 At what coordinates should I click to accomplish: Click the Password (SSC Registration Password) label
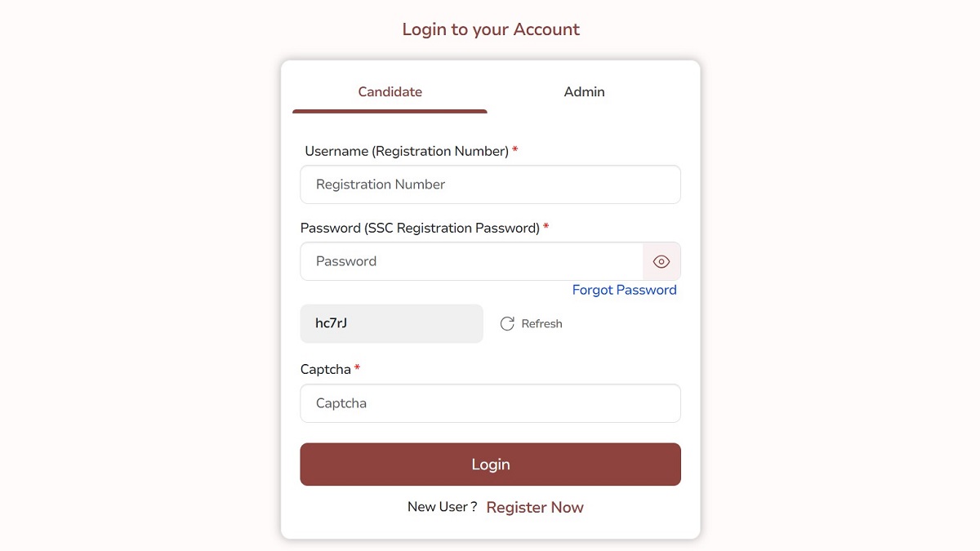click(420, 228)
